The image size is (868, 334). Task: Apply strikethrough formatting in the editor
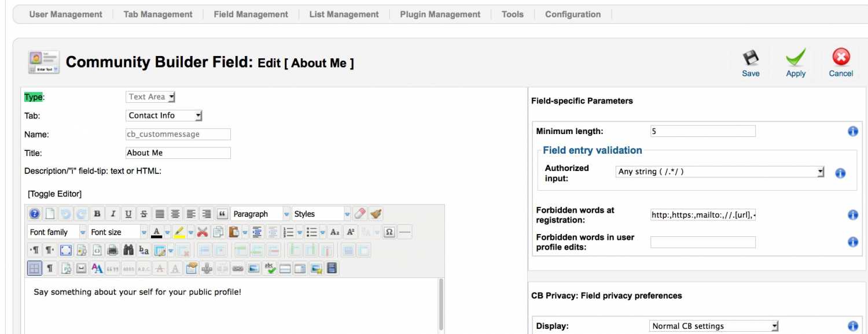click(x=144, y=214)
